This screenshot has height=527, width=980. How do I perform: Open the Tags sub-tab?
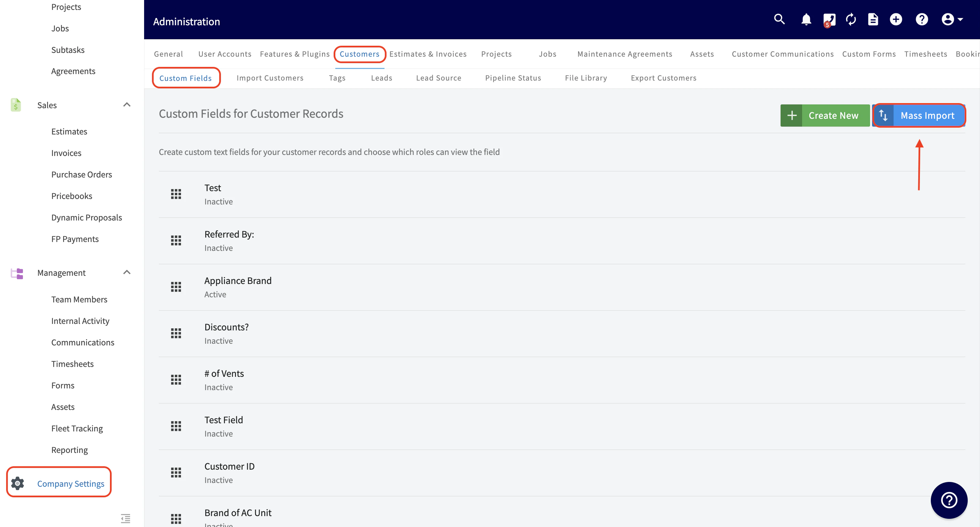(x=337, y=78)
